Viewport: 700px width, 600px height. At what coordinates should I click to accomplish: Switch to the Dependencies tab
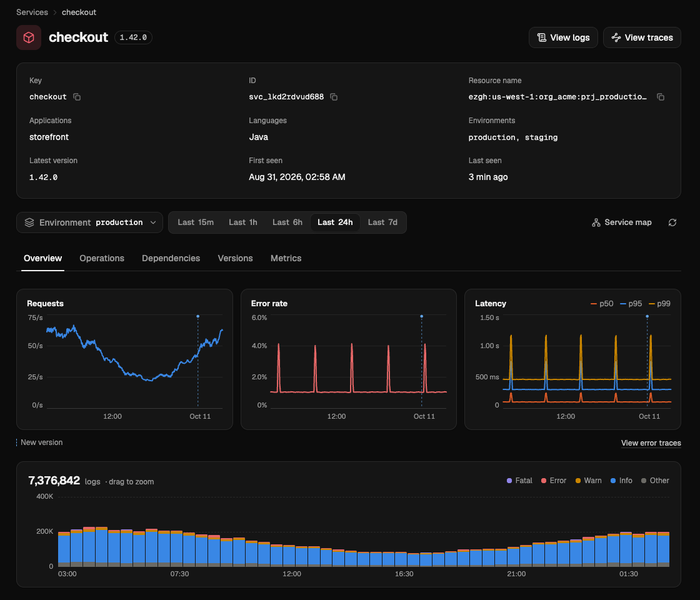pyautogui.click(x=171, y=259)
